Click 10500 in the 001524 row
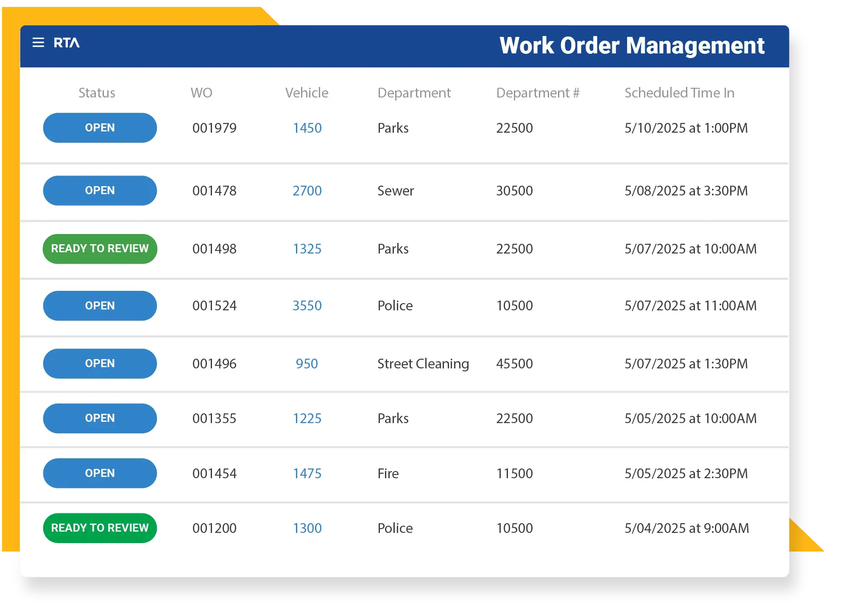 tap(515, 306)
